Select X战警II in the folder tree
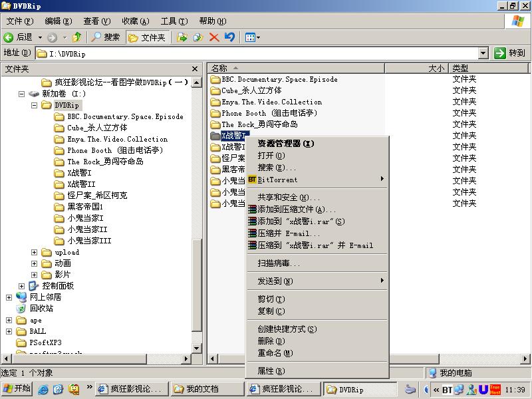Viewport: 532px width, 399px height. coord(81,184)
